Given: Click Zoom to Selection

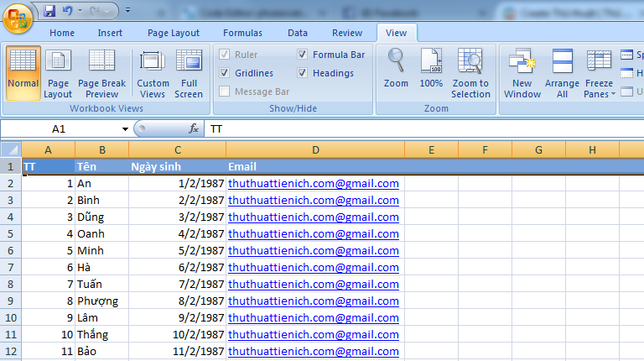Looking at the screenshot, I should coord(470,73).
